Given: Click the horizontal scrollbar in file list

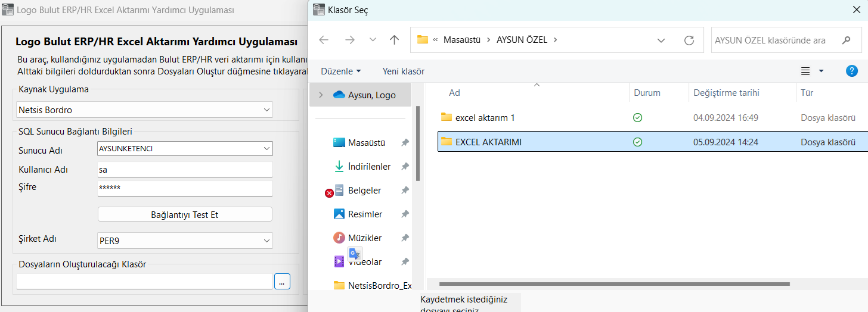Looking at the screenshot, I should click(x=614, y=285).
